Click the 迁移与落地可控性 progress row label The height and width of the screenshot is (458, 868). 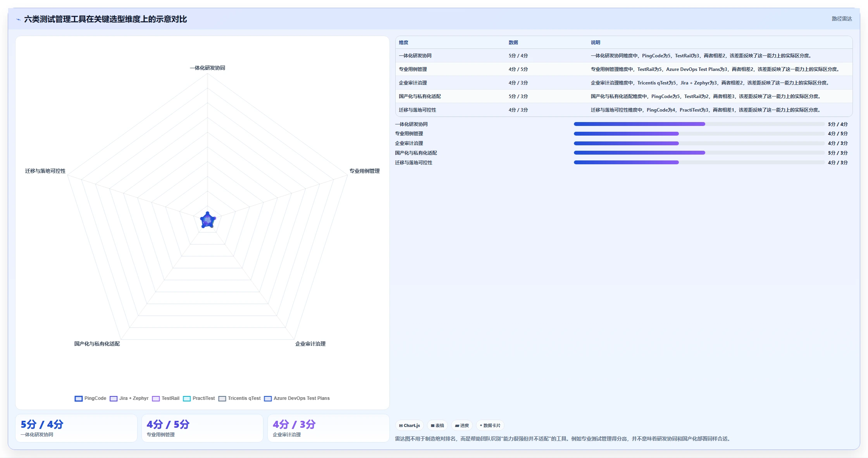pyautogui.click(x=413, y=163)
